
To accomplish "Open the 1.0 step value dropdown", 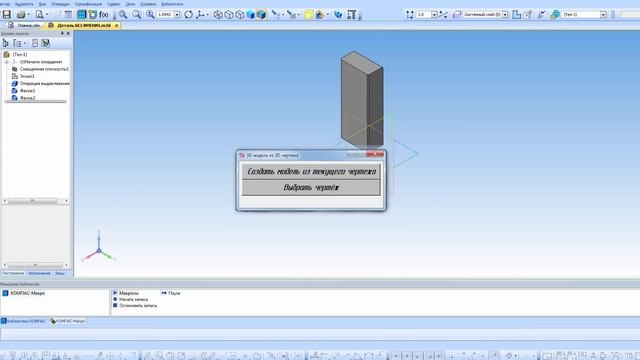I will point(434,15).
